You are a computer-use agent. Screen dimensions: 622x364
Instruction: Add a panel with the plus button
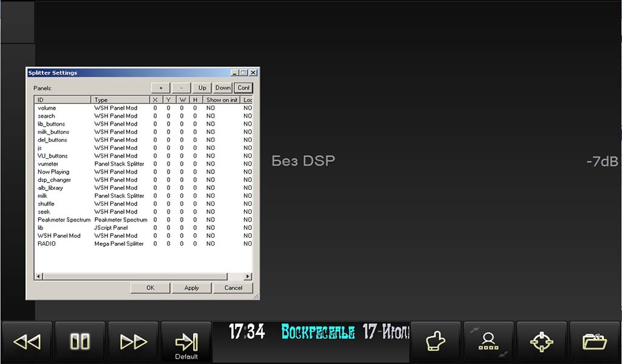tap(160, 88)
